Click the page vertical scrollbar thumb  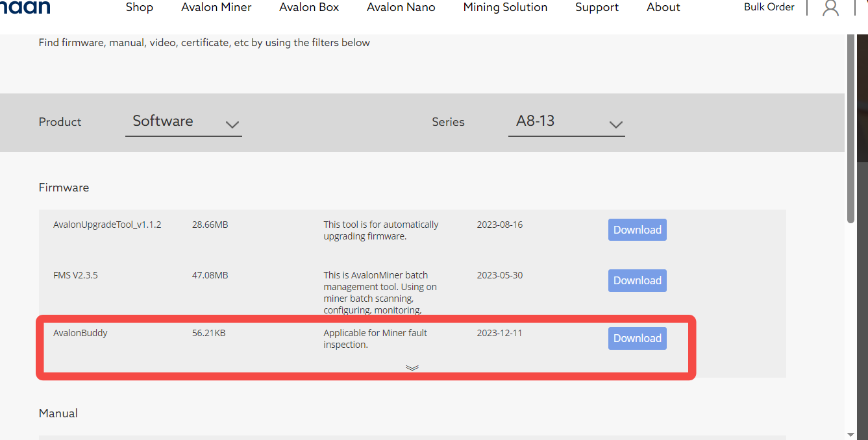pos(851,130)
